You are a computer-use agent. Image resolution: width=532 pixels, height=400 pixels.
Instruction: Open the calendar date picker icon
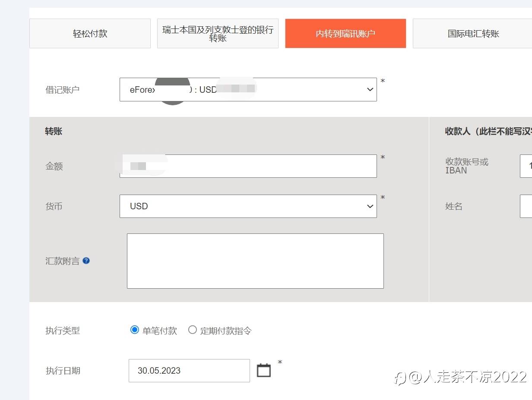click(x=264, y=371)
